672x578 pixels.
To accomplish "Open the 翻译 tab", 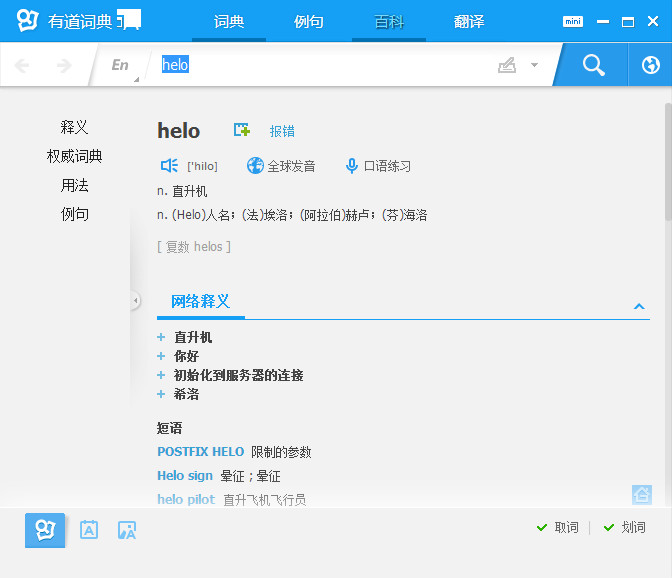I will pyautogui.click(x=469, y=21).
